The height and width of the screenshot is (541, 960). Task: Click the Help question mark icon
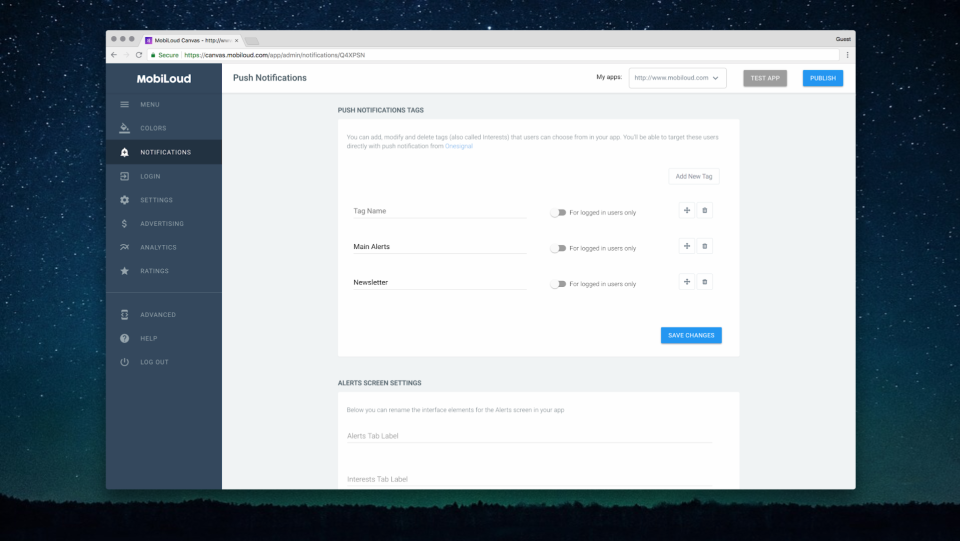124,338
